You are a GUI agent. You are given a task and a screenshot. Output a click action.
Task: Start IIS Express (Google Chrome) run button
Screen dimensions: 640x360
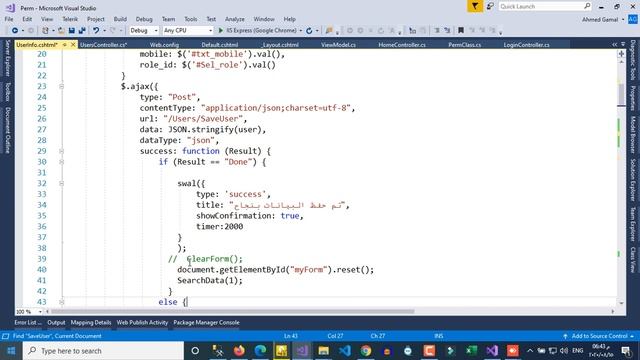point(258,31)
